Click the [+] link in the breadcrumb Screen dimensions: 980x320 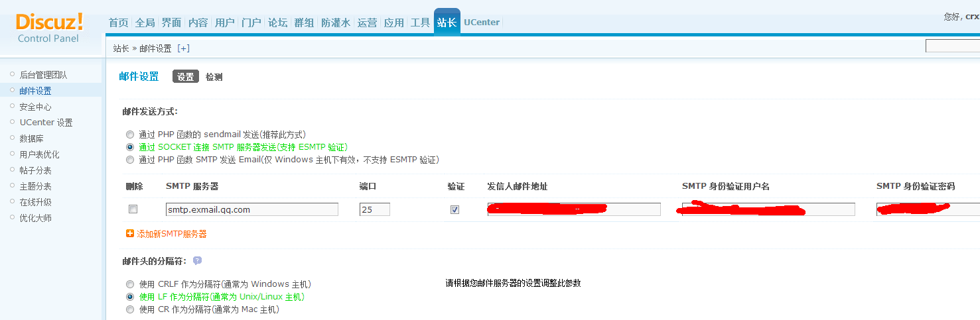(183, 48)
